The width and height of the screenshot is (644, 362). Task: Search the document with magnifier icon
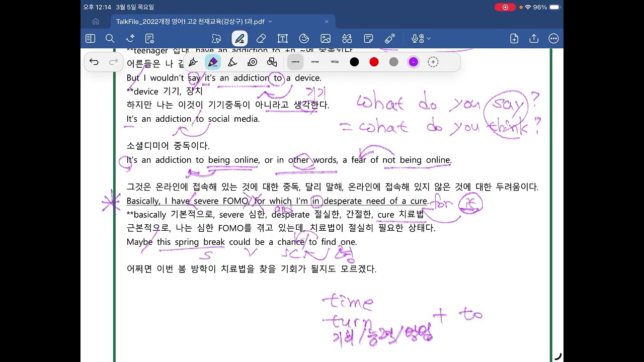pos(110,39)
